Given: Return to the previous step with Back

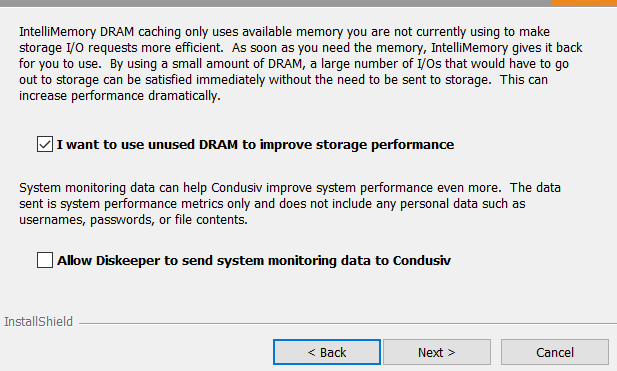Looking at the screenshot, I should tap(327, 352).
